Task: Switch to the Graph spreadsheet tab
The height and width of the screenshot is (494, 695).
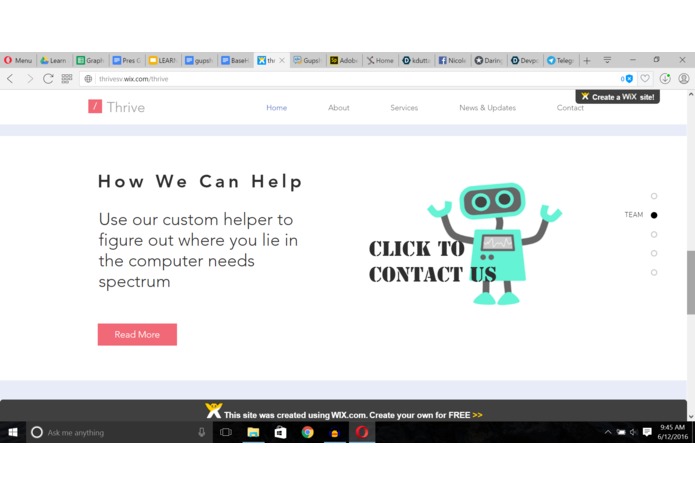Action: coord(90,60)
